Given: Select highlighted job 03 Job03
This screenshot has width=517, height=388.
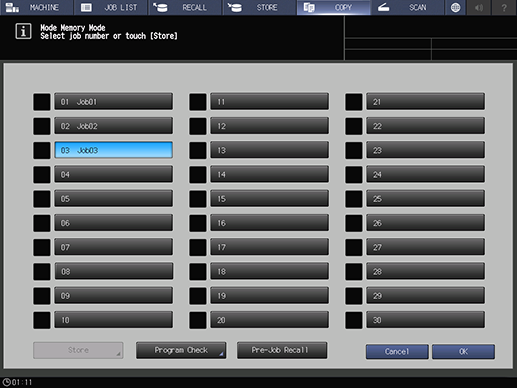Looking at the screenshot, I should click(114, 150).
